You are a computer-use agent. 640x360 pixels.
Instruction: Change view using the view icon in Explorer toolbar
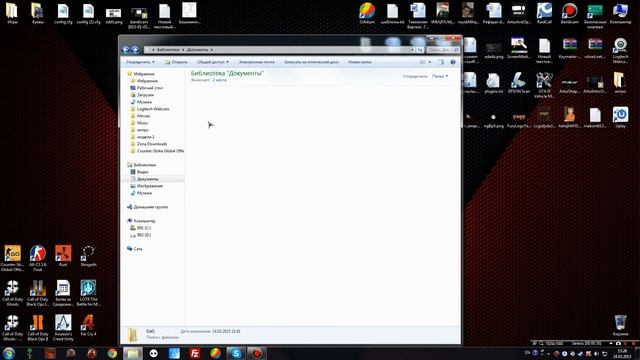pyautogui.click(x=422, y=62)
